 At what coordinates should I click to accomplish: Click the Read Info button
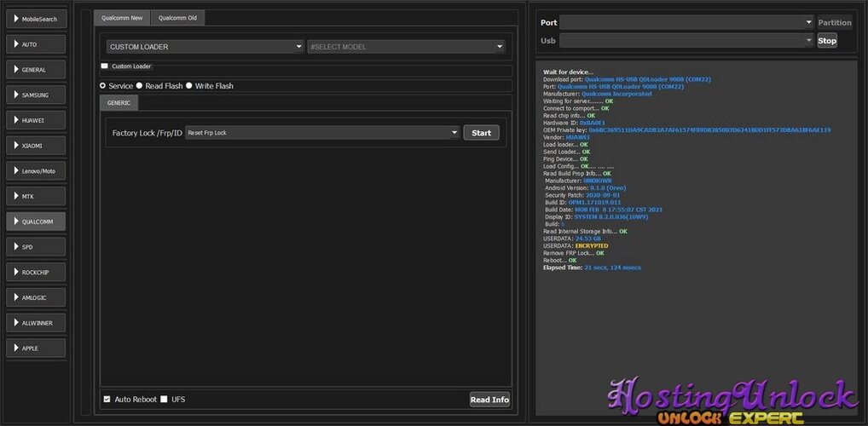[489, 400]
